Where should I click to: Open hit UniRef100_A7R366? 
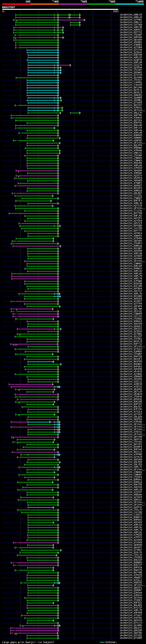[x=131, y=422]
